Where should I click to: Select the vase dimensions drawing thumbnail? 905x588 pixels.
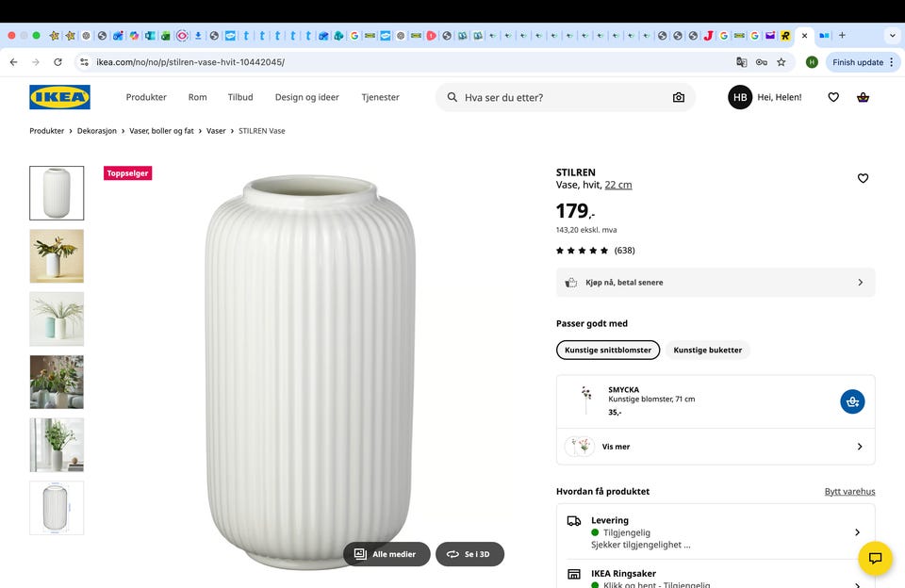57,508
